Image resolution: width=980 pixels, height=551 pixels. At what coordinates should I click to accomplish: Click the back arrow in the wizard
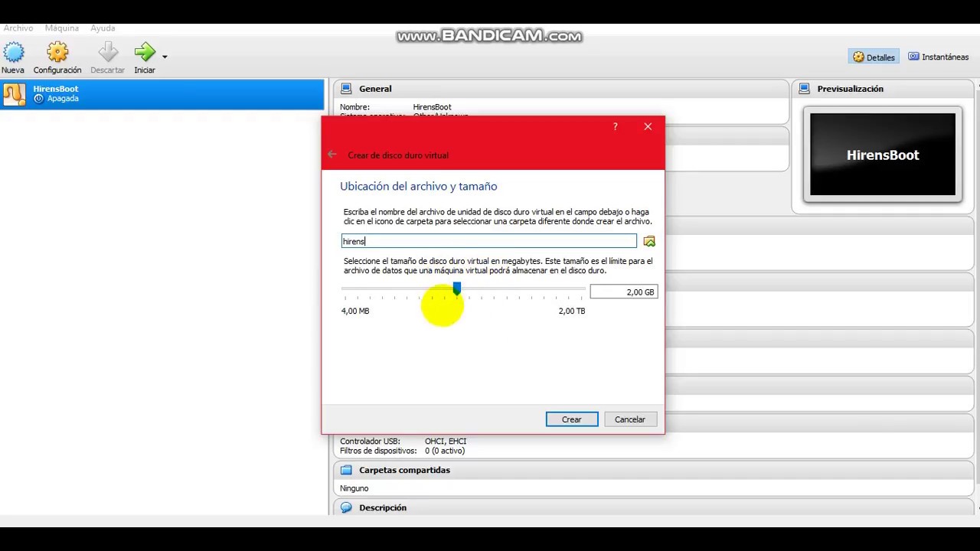pyautogui.click(x=332, y=155)
